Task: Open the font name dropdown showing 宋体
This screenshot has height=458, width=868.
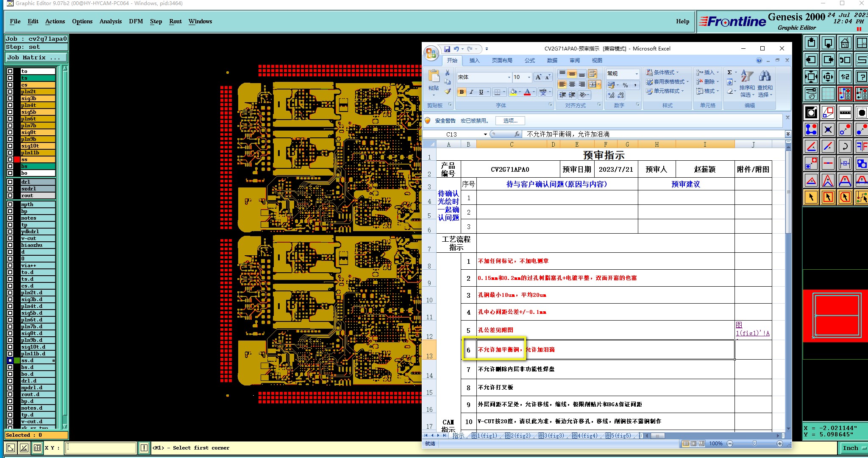Action: point(509,77)
